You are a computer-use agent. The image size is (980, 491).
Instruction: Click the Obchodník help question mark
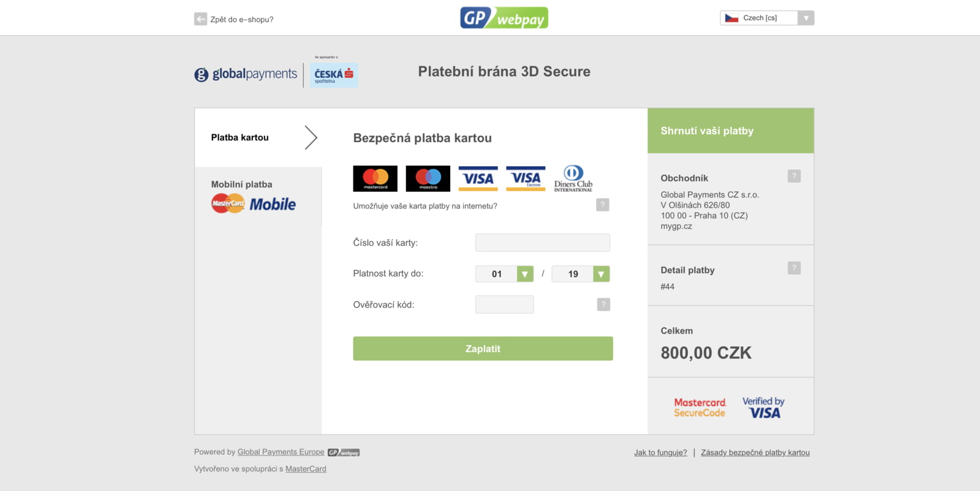pyautogui.click(x=794, y=177)
